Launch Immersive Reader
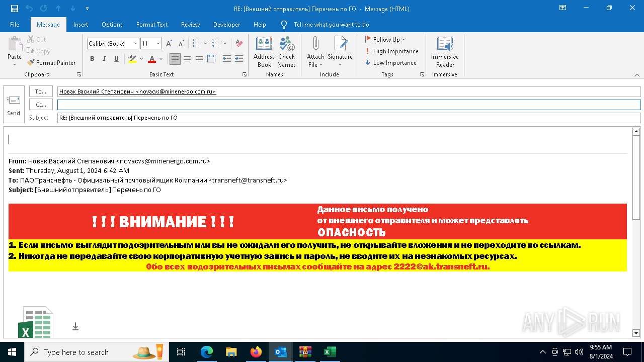This screenshot has height=362, width=644. [x=445, y=52]
